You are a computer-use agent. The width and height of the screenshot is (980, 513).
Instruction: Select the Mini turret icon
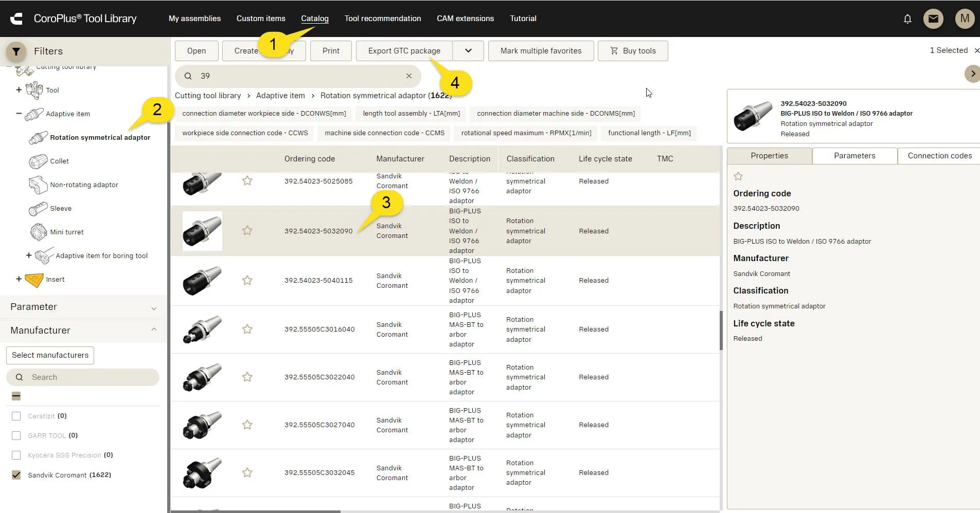[x=38, y=232]
